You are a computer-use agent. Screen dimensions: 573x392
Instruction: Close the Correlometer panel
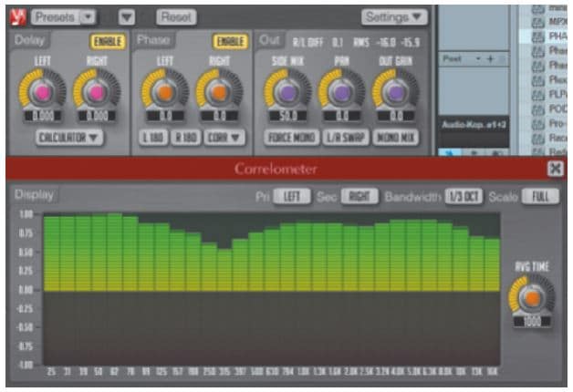click(555, 169)
